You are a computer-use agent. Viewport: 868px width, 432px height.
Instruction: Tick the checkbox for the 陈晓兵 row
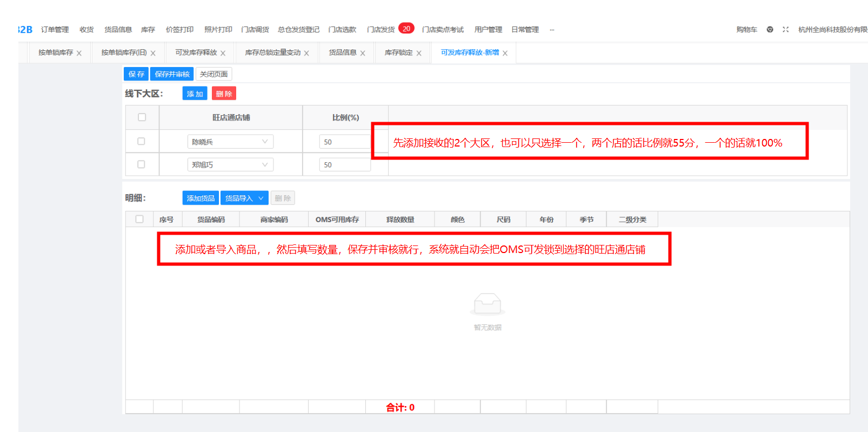[141, 141]
